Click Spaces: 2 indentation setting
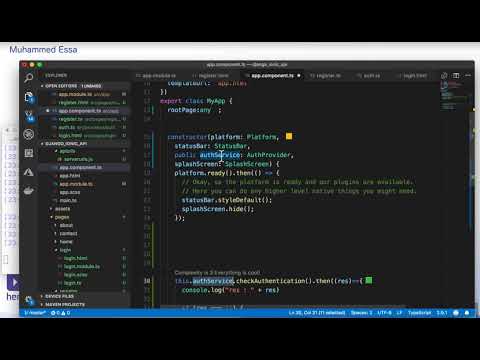Viewport: 480px width, 360px height. 361,313
